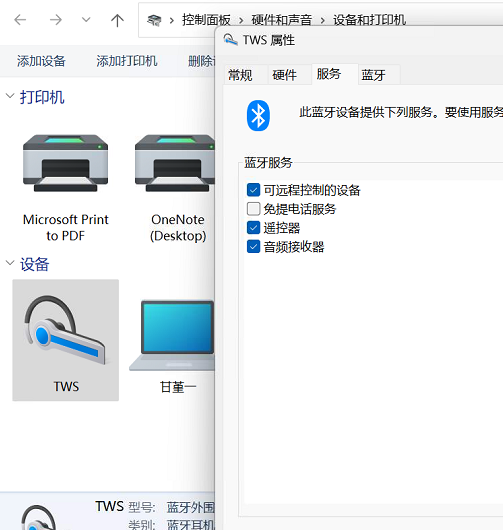Enable 免提电话服务 checkbox
503x530 pixels.
254,209
